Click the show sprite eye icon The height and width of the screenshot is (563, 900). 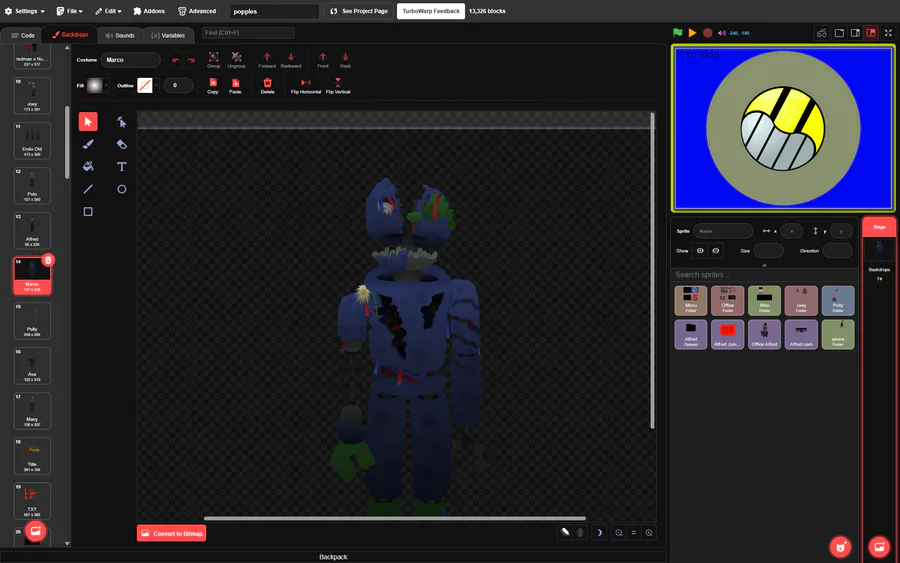pos(700,251)
